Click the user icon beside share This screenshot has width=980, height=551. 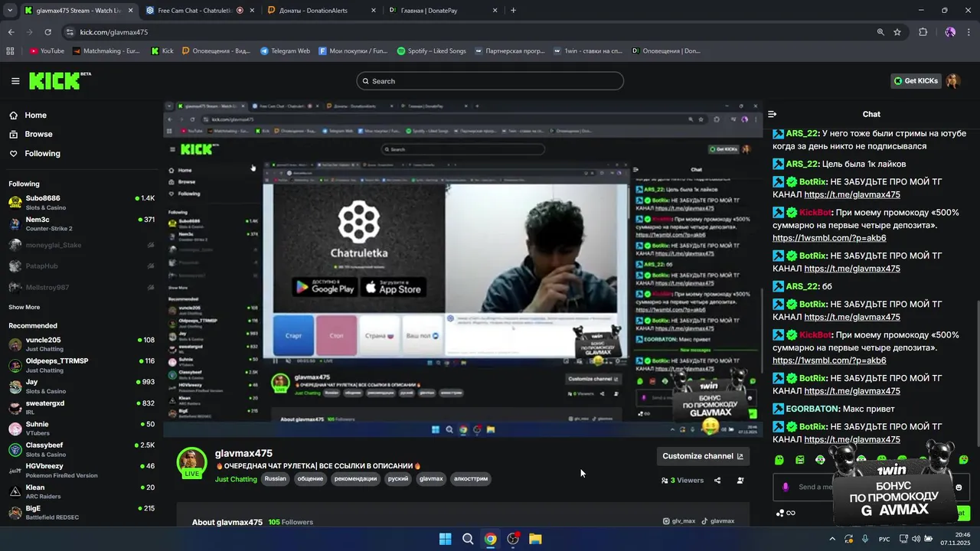(x=740, y=481)
